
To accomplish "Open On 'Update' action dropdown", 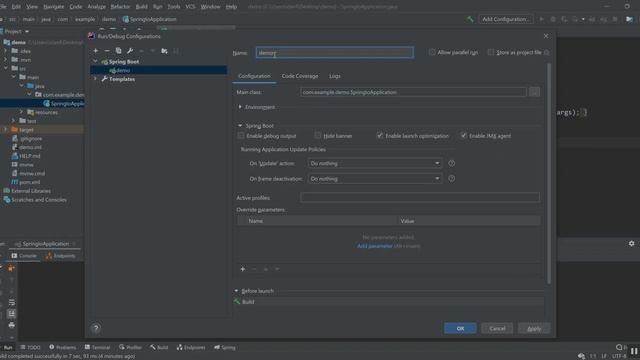I will 375,163.
